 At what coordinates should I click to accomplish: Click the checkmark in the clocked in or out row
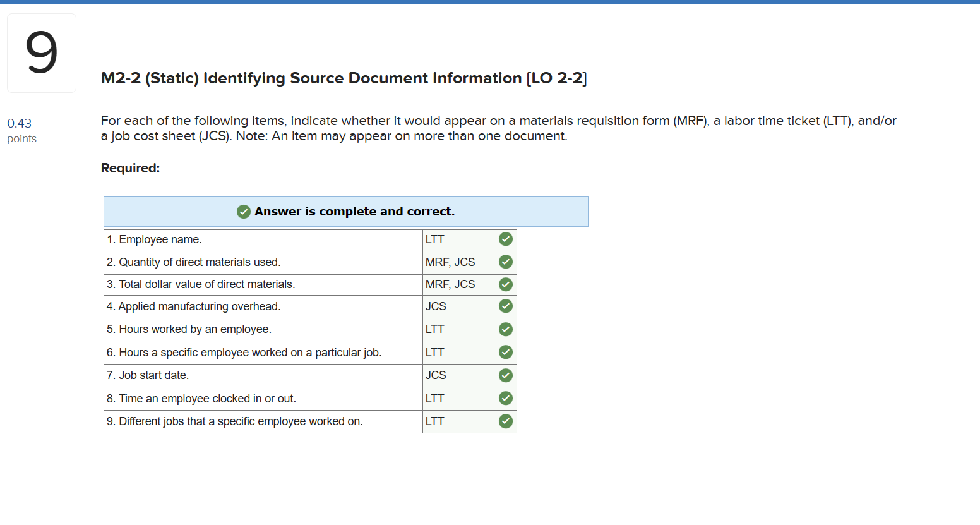point(506,398)
